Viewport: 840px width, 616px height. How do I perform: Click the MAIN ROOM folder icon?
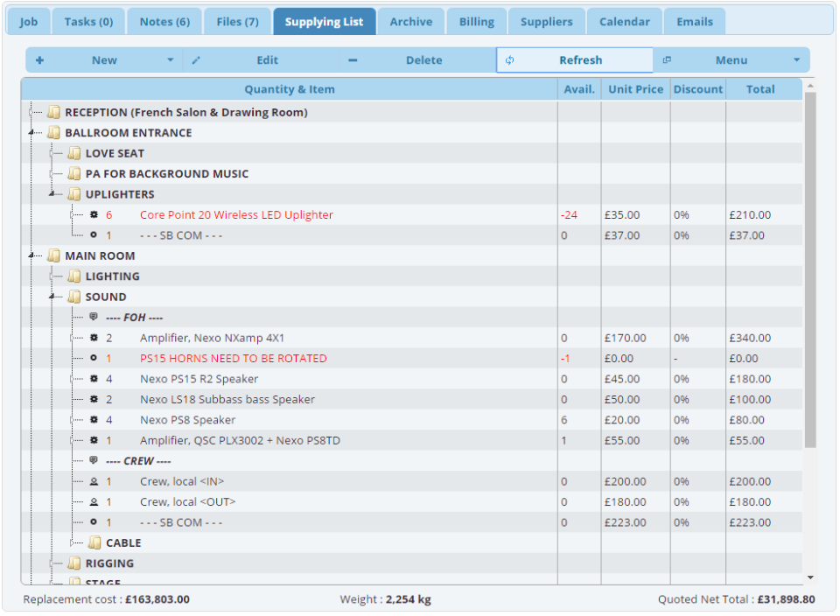(x=53, y=255)
